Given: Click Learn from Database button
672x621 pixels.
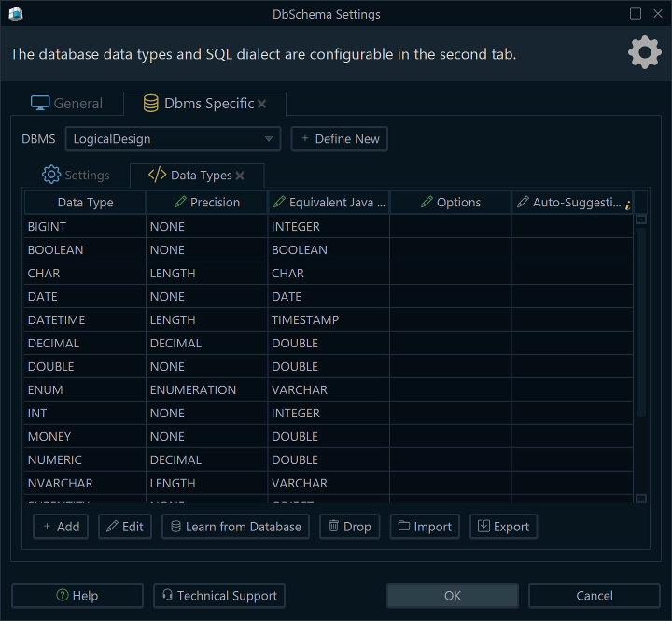Looking at the screenshot, I should point(235,527).
